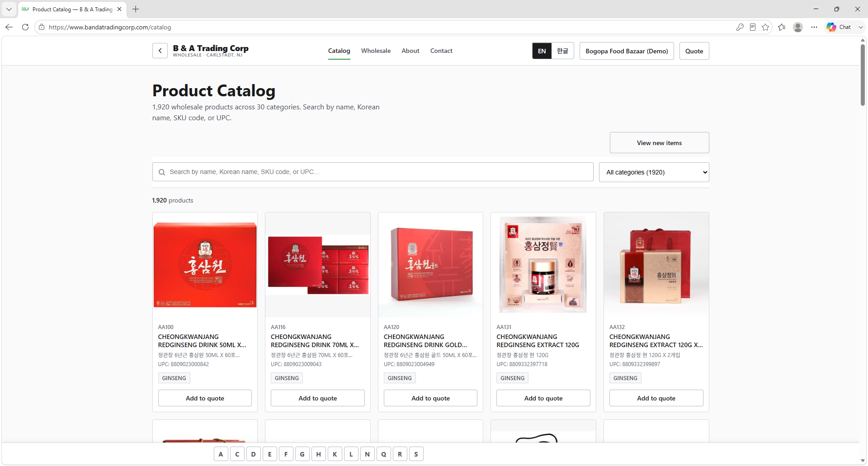Focus the product search field

(x=373, y=172)
